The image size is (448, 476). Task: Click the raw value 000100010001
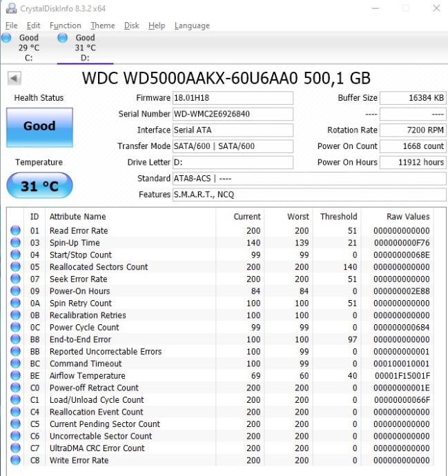(402, 364)
